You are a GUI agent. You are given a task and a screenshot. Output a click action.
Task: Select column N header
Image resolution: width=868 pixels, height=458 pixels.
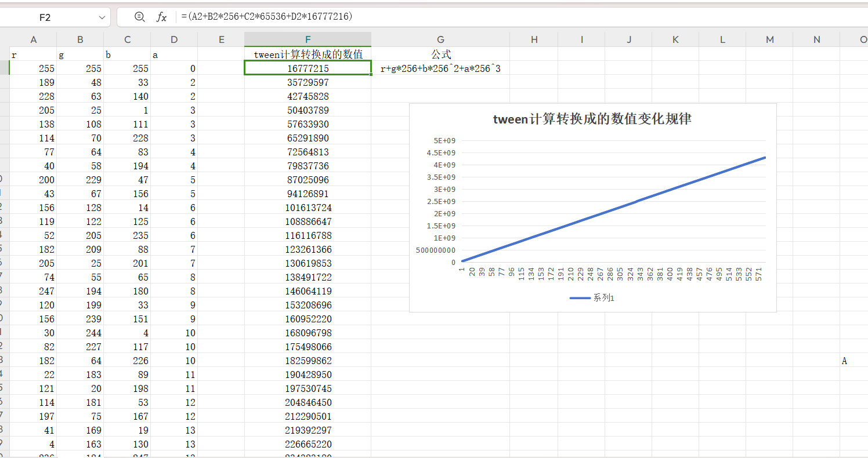816,39
